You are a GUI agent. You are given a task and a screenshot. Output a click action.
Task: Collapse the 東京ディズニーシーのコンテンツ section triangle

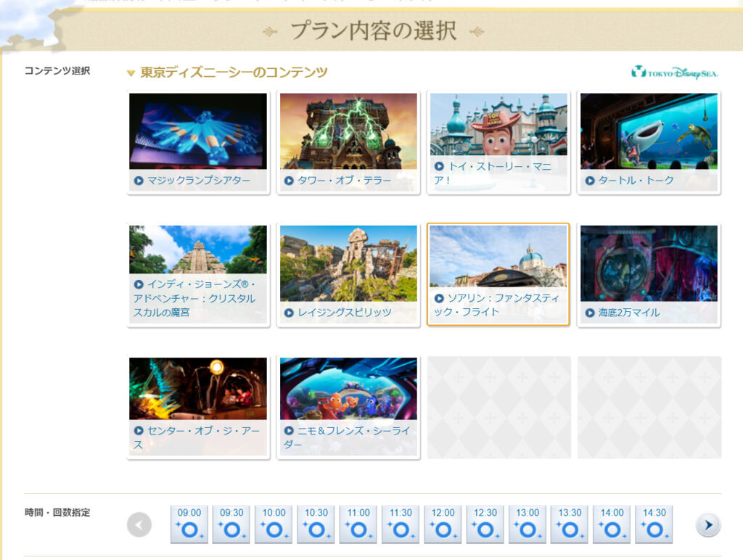[x=131, y=73]
